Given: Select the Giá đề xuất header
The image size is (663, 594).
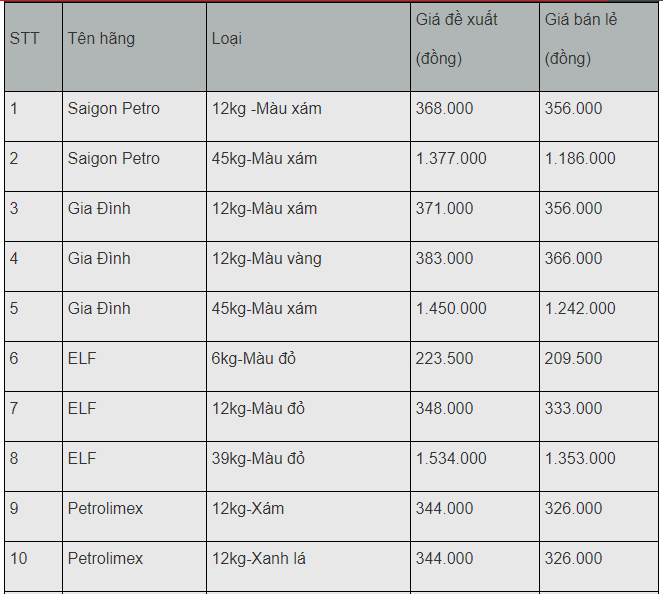Looking at the screenshot, I should (x=475, y=47).
